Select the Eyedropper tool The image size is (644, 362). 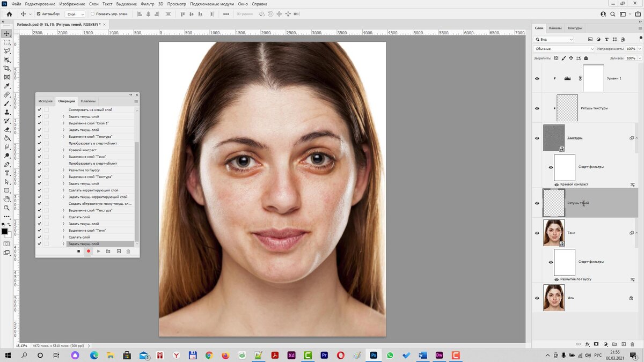(x=7, y=86)
